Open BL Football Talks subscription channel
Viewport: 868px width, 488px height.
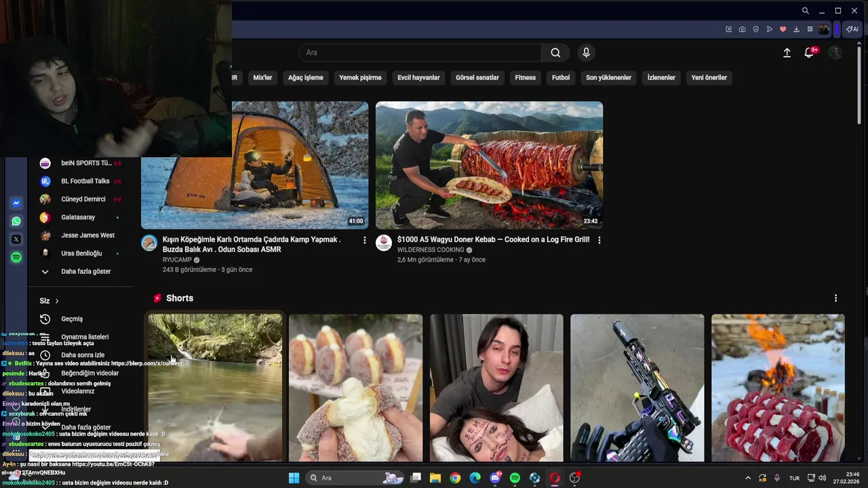coord(80,182)
